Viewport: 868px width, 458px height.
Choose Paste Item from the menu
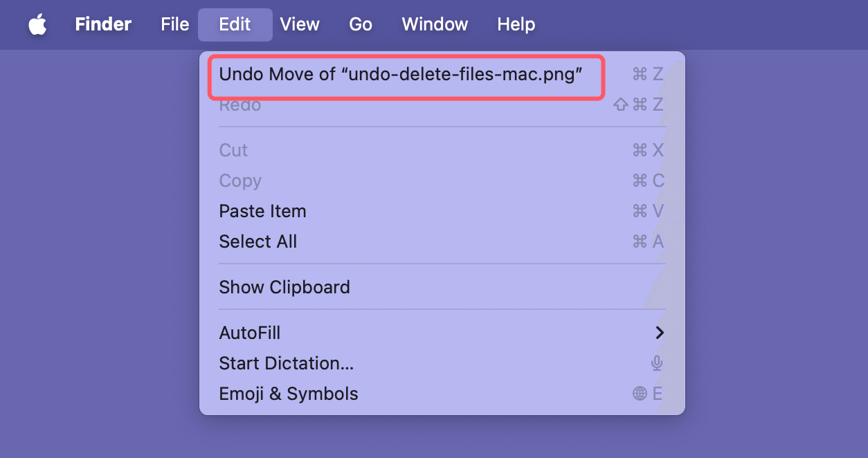click(262, 211)
